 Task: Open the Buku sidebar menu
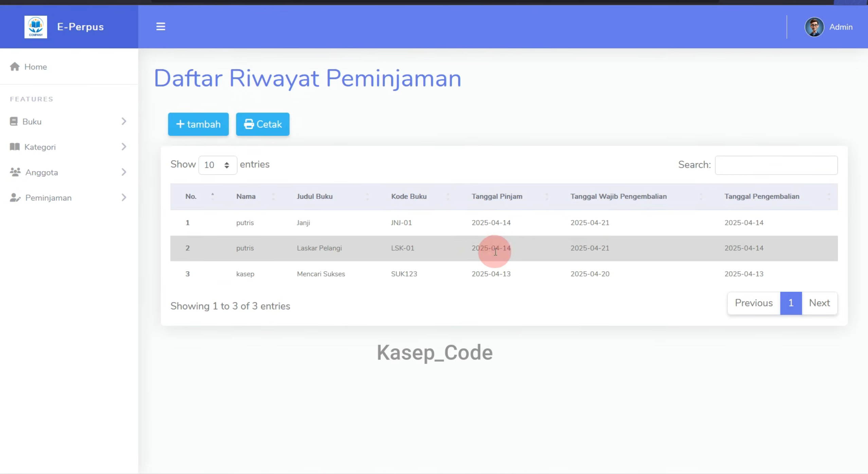point(69,122)
